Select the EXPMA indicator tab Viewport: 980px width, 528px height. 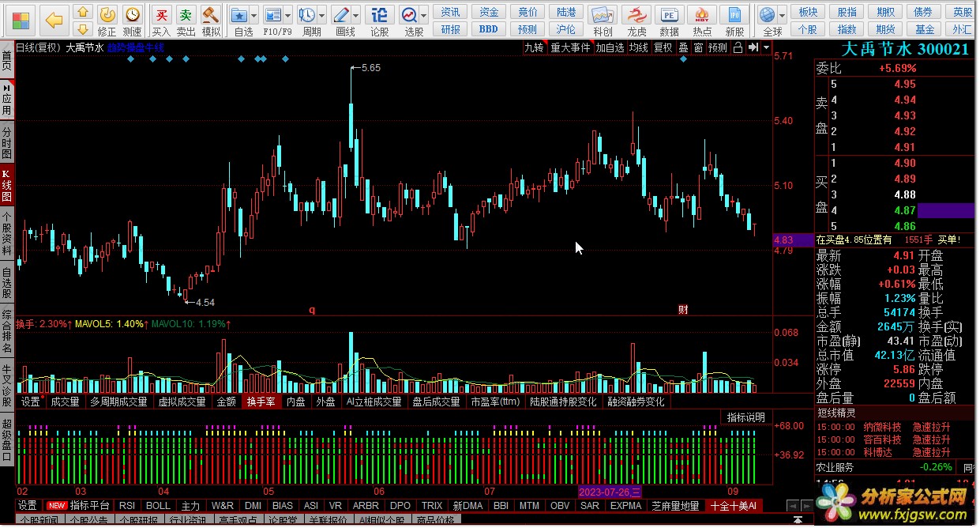(x=625, y=505)
